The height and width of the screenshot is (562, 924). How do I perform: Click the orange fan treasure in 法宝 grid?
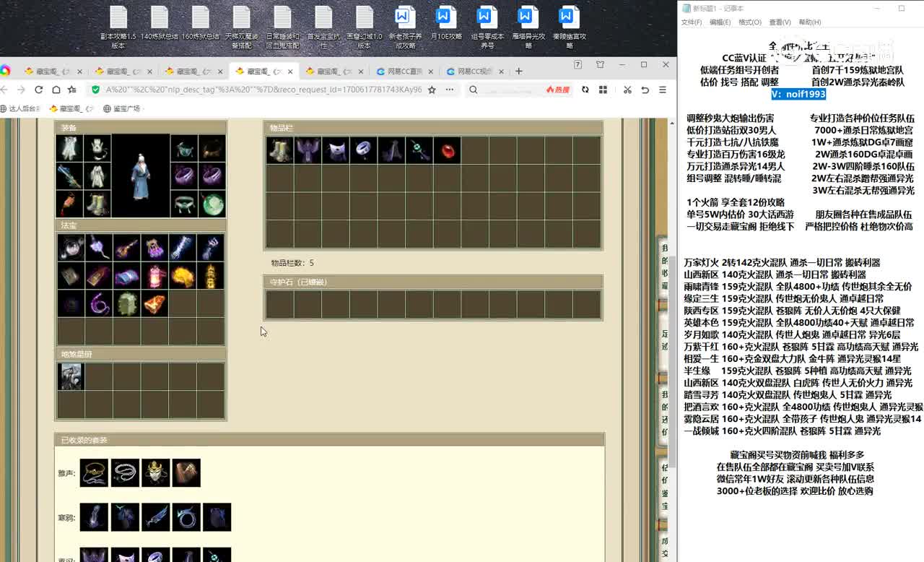click(154, 303)
